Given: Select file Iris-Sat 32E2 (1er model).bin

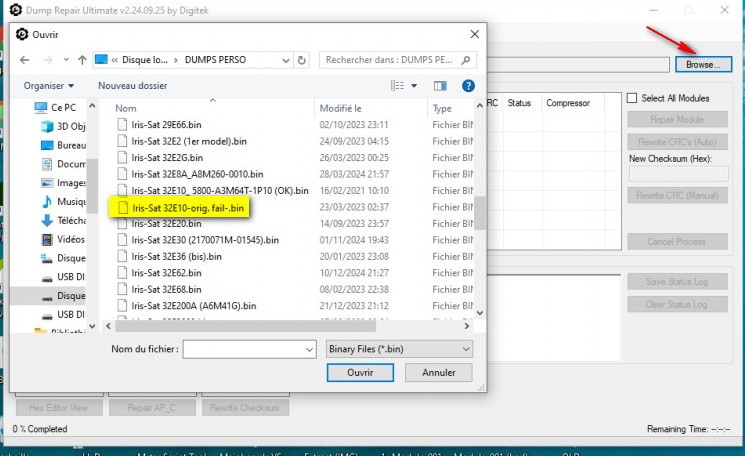Looking at the screenshot, I should (189, 141).
